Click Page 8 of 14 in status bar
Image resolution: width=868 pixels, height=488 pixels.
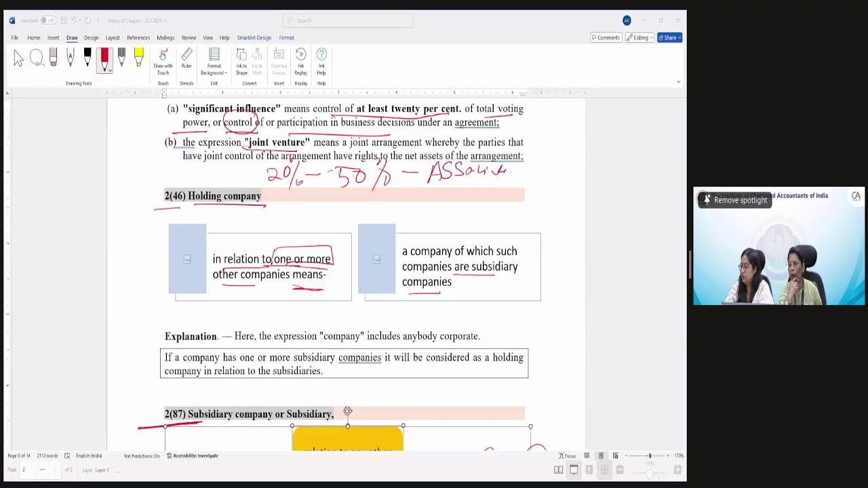tap(19, 456)
